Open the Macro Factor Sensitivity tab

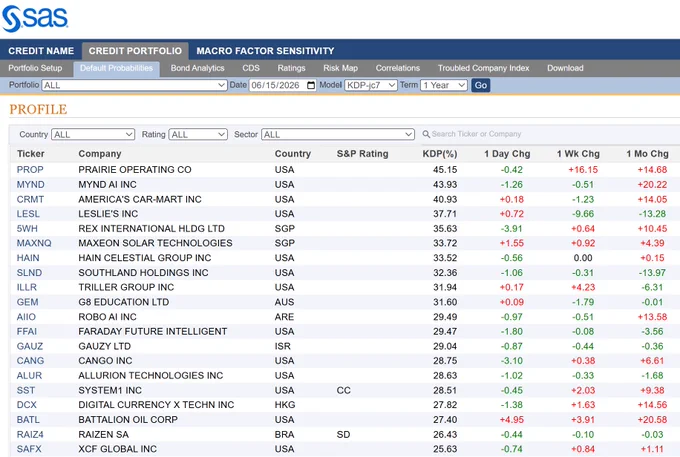pos(265,51)
